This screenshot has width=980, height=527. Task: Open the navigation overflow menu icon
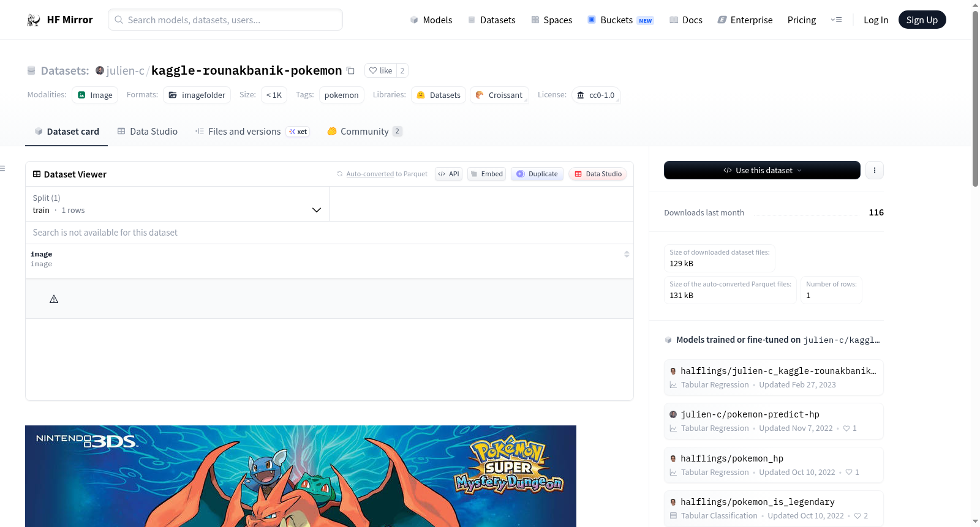coord(836,20)
